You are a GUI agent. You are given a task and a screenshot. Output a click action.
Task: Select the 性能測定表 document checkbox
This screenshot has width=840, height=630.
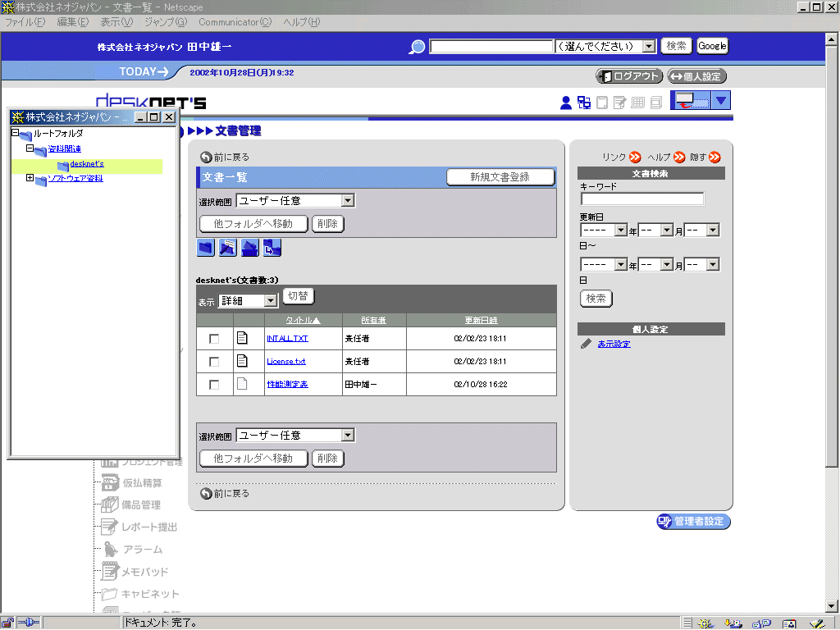click(x=214, y=385)
